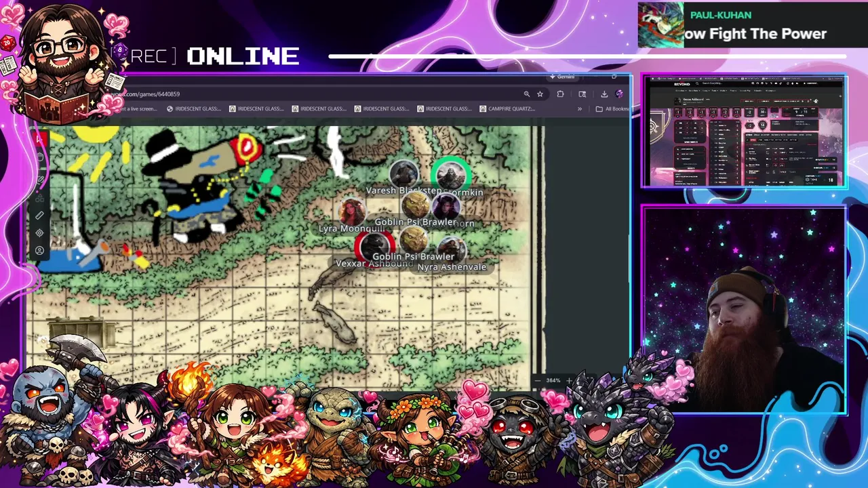Click the tab search icon in address bar
868x488 pixels.
coord(582,94)
